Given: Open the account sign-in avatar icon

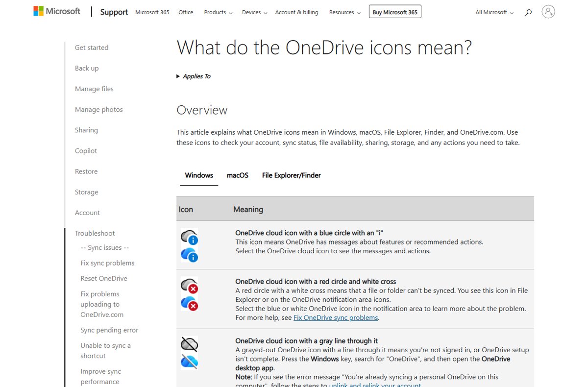Looking at the screenshot, I should (x=548, y=12).
